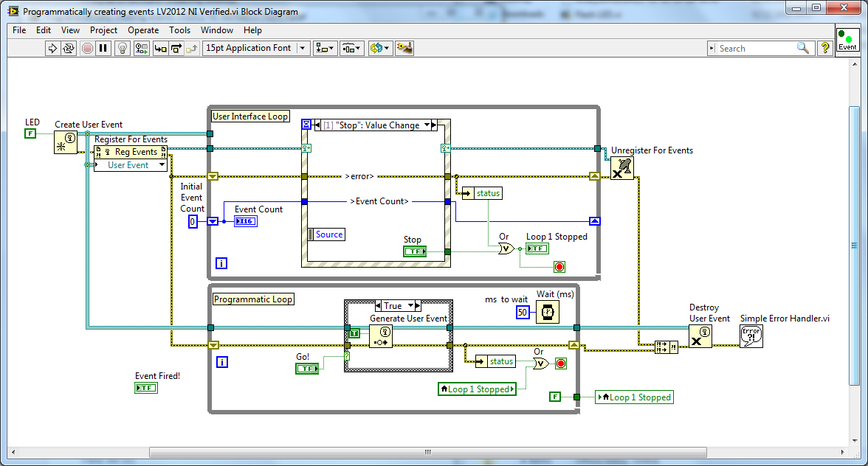This screenshot has width=868, height=466.
Task: Click Run Continuously button
Action: (x=69, y=49)
